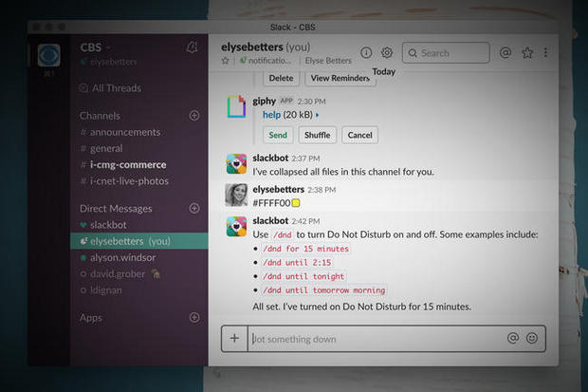
Task: Open conversation settings gear icon
Action: (387, 52)
